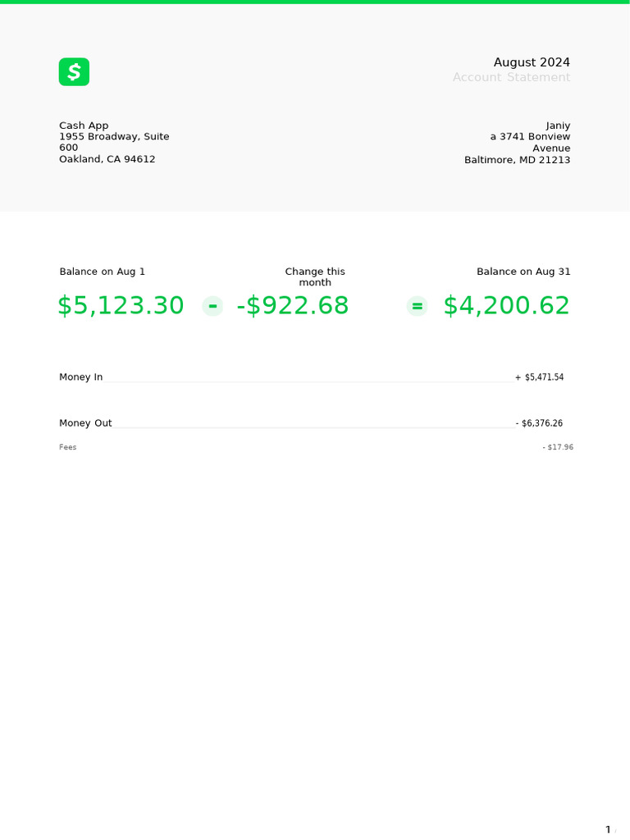Click the $5,123.30 starting balance amount
The image size is (630, 840).
point(121,306)
